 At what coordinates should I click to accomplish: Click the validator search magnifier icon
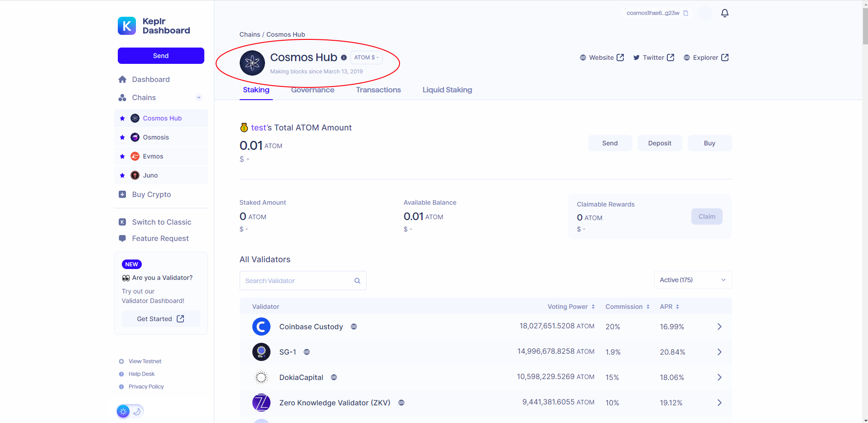pos(357,281)
